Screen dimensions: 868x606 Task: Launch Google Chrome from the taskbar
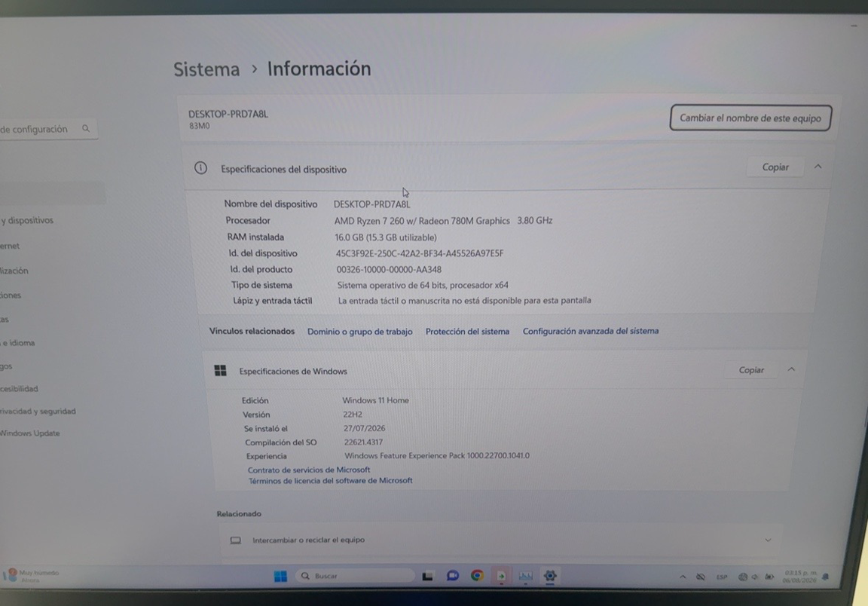click(477, 576)
